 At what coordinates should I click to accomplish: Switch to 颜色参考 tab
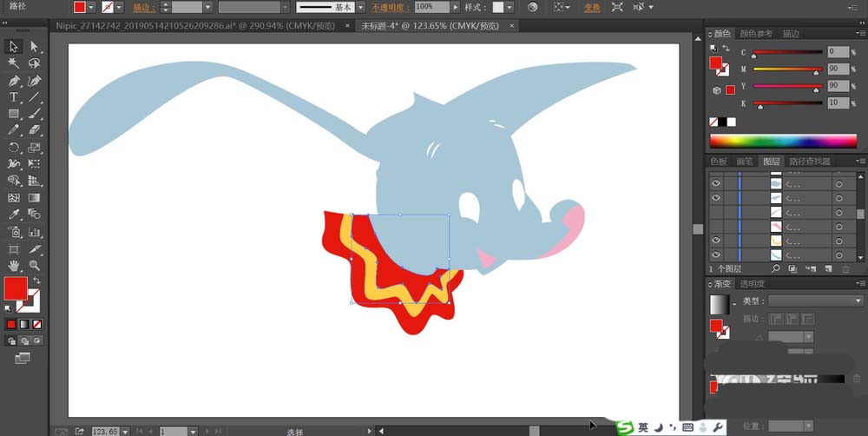pos(756,34)
